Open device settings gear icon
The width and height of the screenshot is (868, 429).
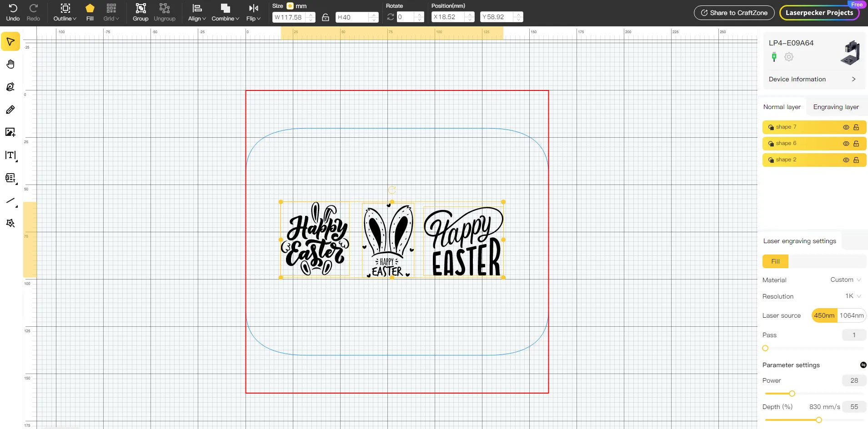tap(789, 57)
